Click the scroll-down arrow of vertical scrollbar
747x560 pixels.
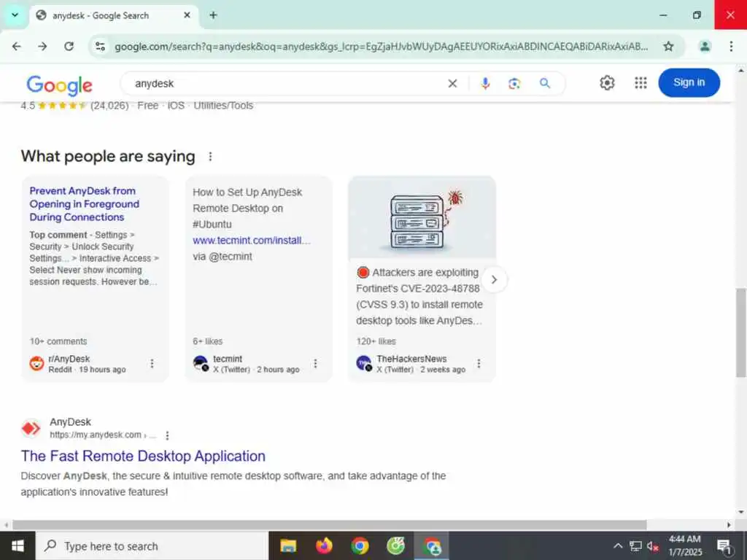(741, 513)
